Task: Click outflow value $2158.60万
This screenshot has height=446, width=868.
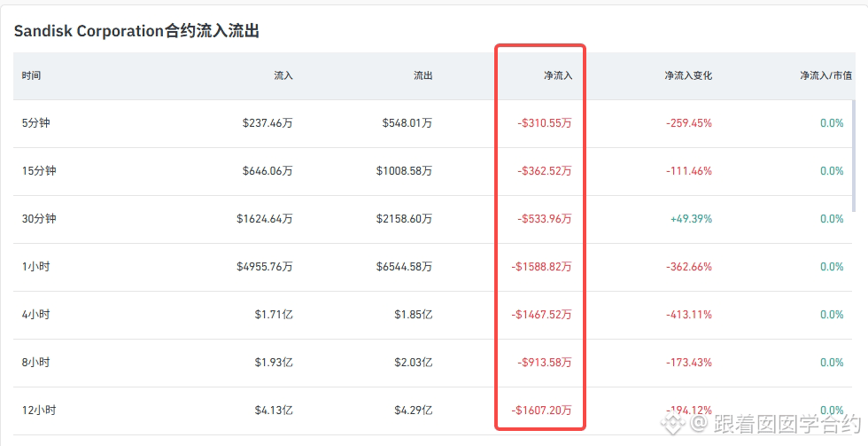Action: tap(404, 219)
